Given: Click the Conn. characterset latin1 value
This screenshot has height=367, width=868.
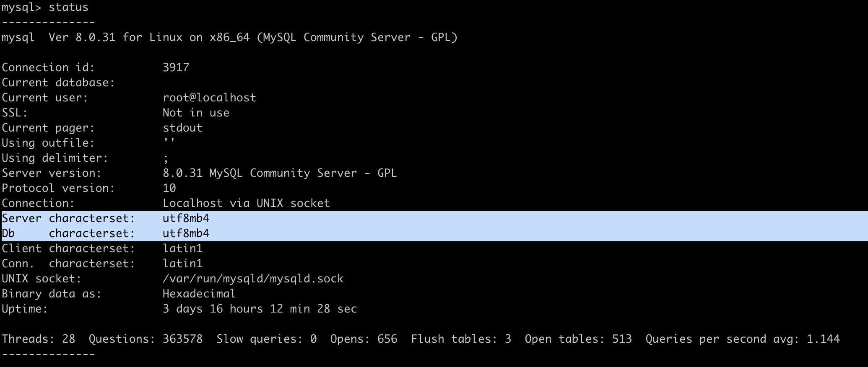Looking at the screenshot, I should 182,264.
